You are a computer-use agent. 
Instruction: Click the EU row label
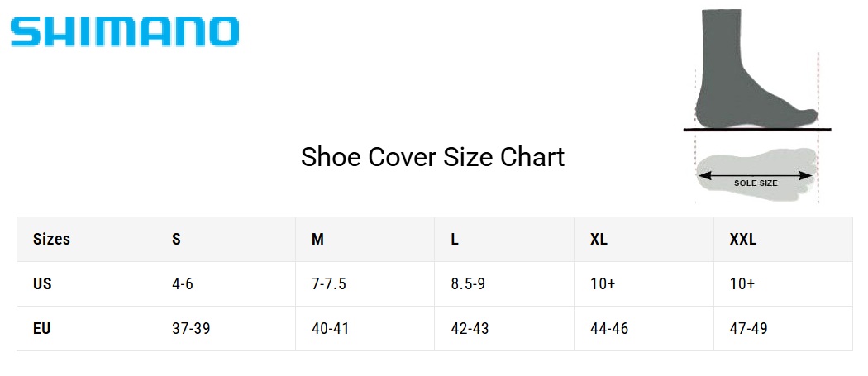click(x=42, y=329)
